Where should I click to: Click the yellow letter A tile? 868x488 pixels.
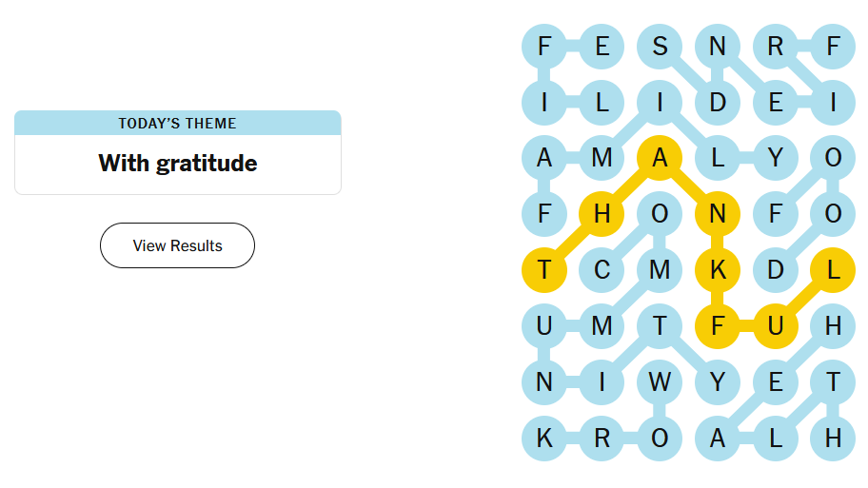[660, 159]
